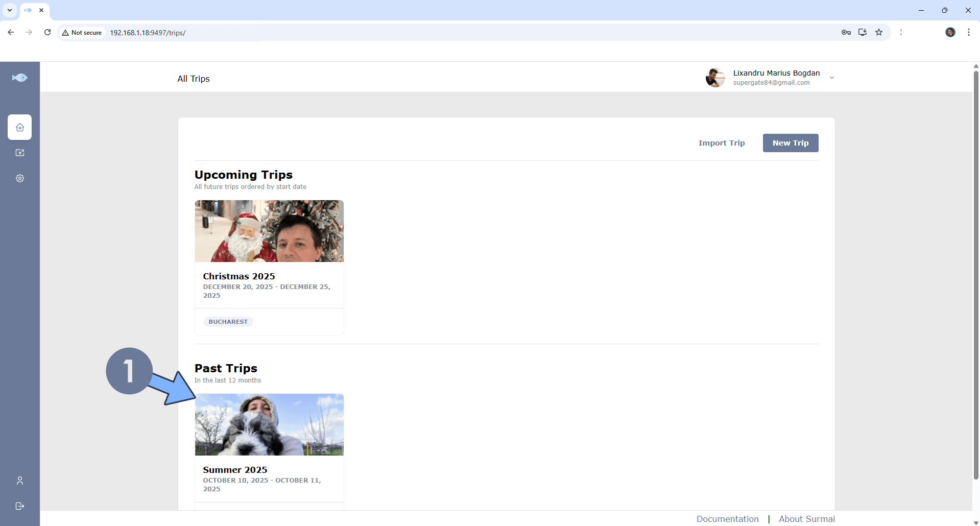Image resolution: width=980 pixels, height=526 pixels.
Task: Expand the user account dropdown chevron
Action: coord(832,78)
